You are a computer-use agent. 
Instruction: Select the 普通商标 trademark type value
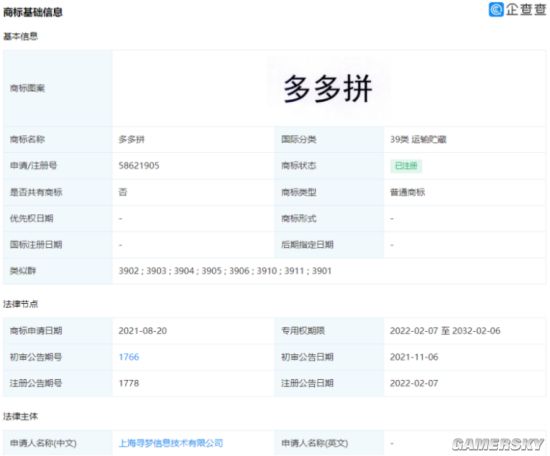click(408, 192)
